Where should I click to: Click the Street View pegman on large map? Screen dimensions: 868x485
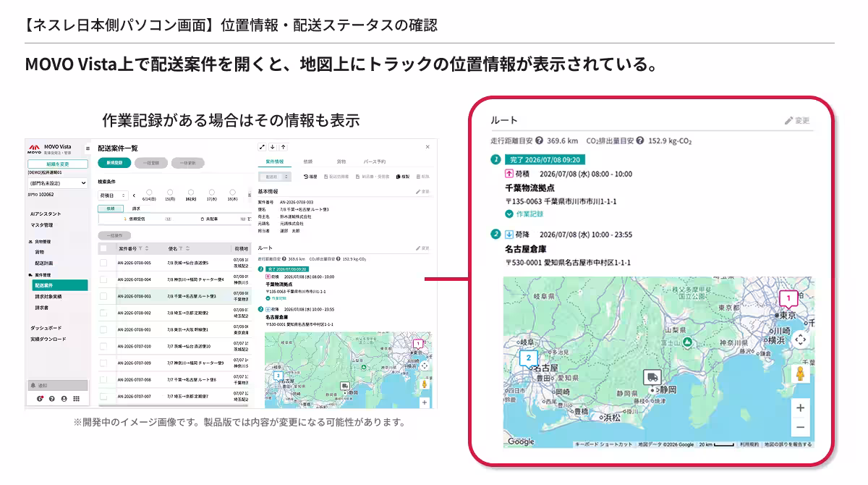[800, 373]
